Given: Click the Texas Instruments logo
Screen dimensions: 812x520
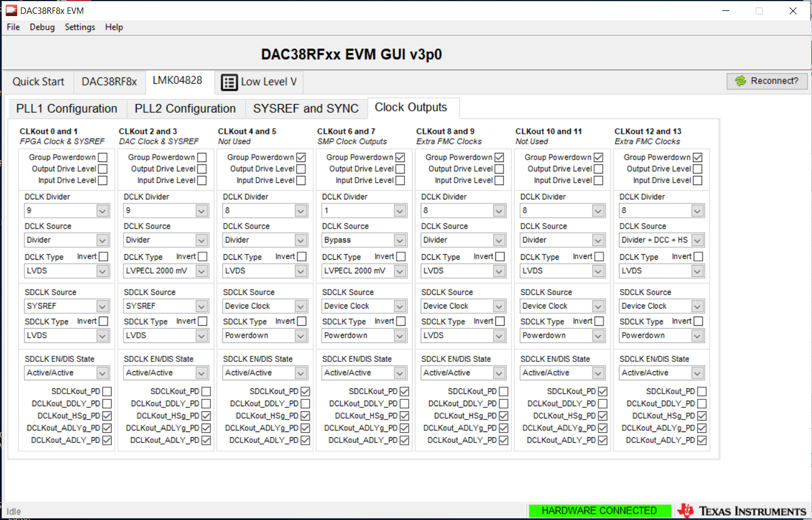Looking at the screenshot, I should pyautogui.click(x=742, y=511).
